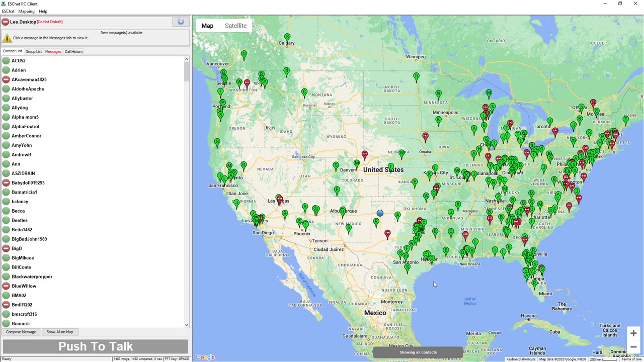Select contact BigBadJohn1989
Image resolution: width=644 pixels, height=362 pixels.
coord(29,239)
